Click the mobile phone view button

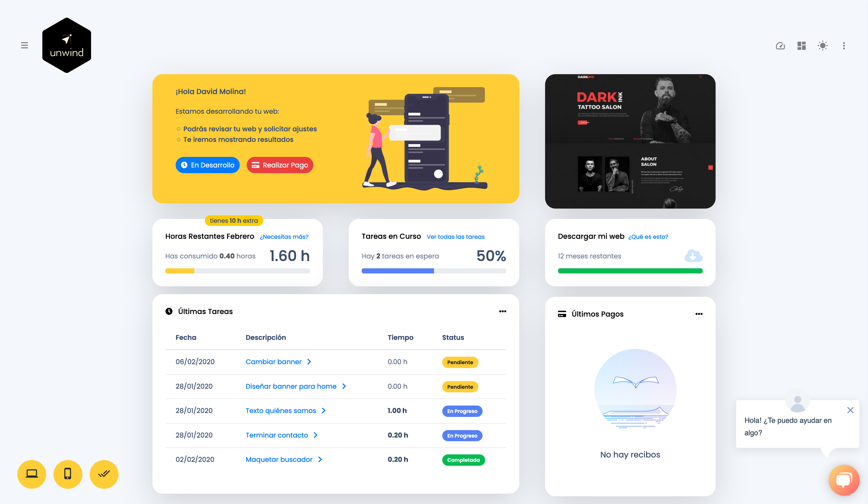click(68, 474)
